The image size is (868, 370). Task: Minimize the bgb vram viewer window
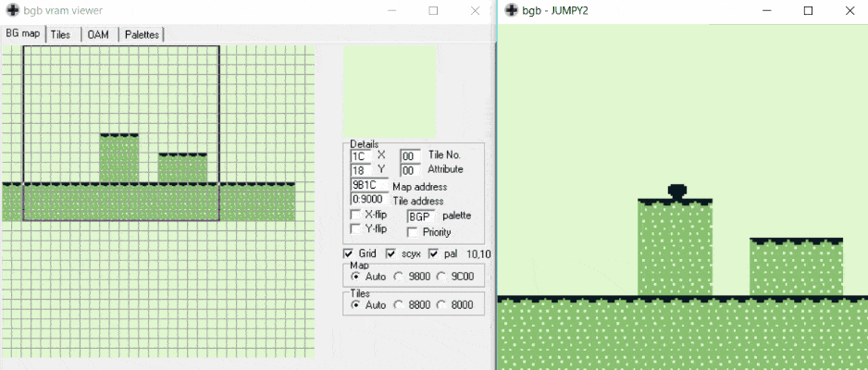[x=392, y=10]
